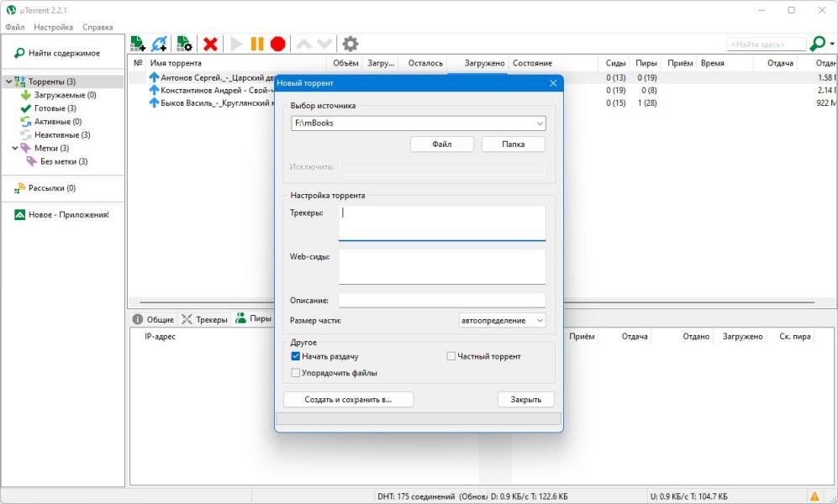Click into the Описание text field
Viewport: 838px width, 504px height.
coord(442,300)
